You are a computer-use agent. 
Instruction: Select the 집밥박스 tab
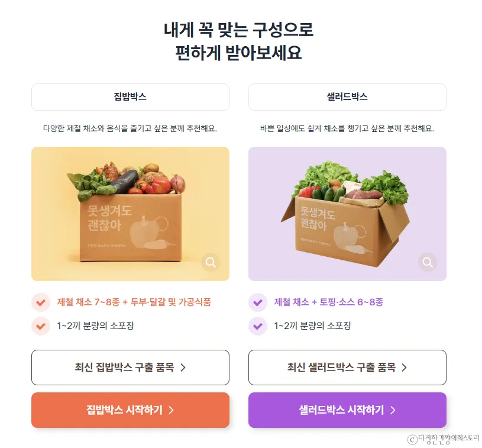pos(130,97)
